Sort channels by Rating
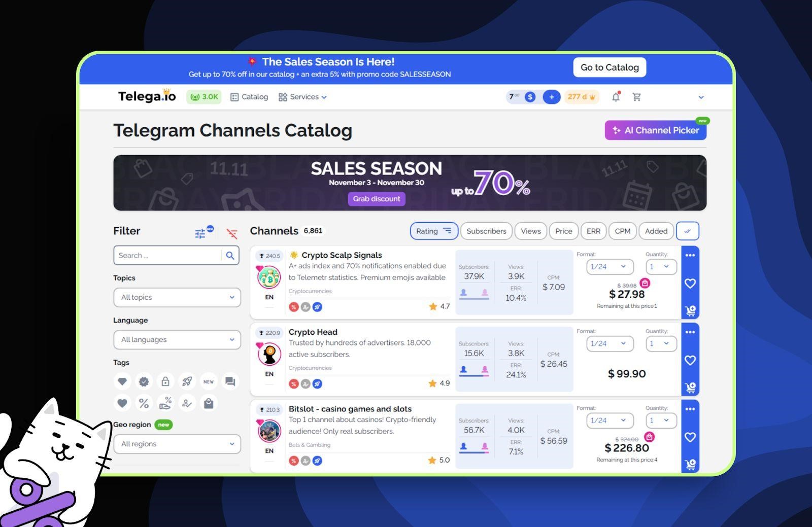 point(434,231)
